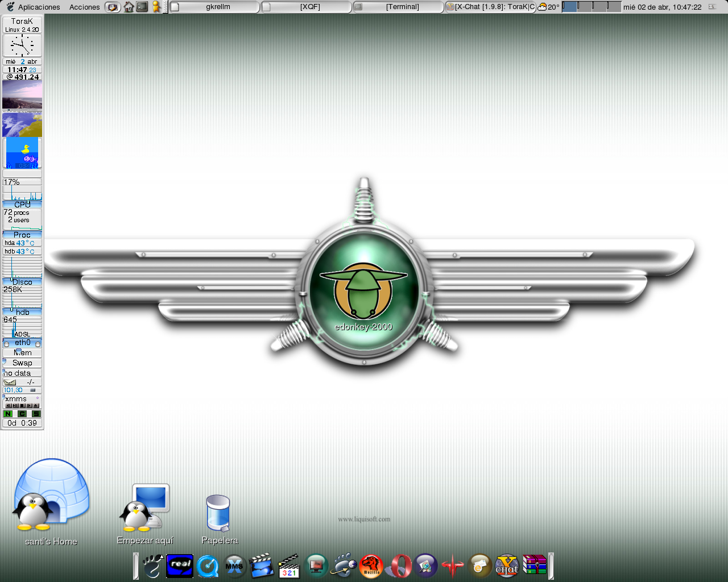Launch the Galeon browser foot-and-globe icon
The height and width of the screenshot is (582, 728).
344,566
